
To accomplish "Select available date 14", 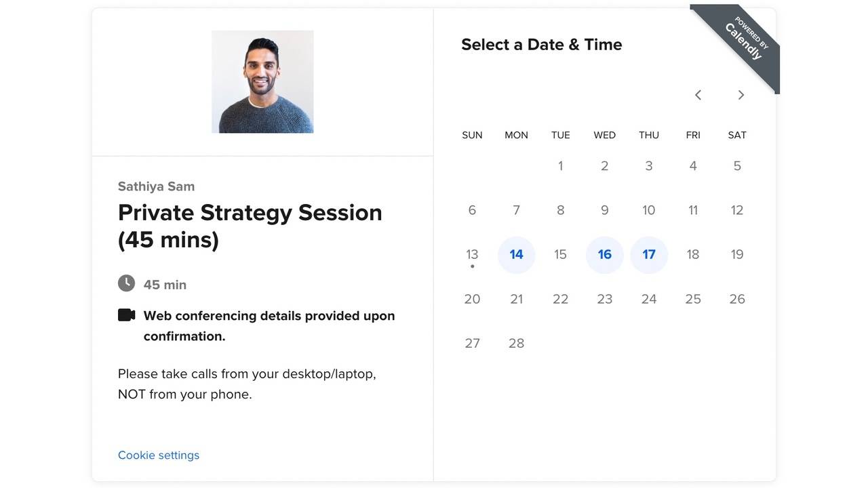I will pos(516,255).
